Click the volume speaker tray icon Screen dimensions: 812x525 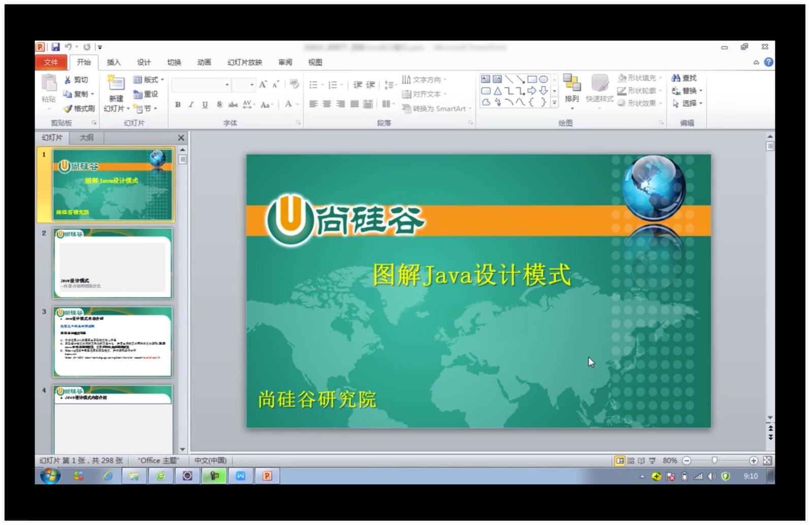(x=711, y=476)
